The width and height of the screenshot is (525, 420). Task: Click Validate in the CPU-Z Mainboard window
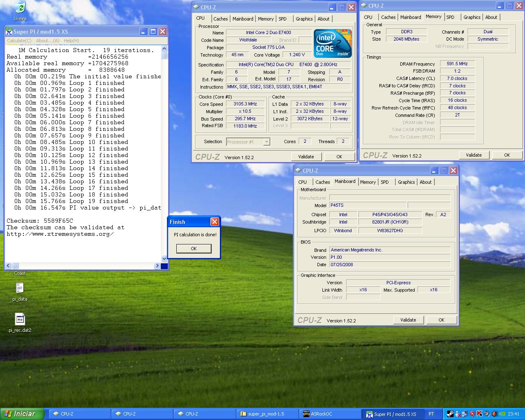(x=408, y=320)
